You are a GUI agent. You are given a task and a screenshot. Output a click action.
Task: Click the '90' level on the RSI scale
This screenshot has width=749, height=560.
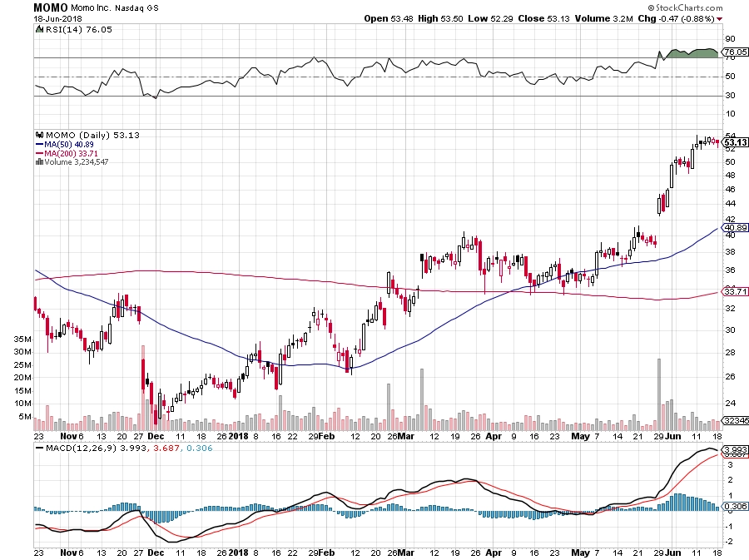pos(731,39)
